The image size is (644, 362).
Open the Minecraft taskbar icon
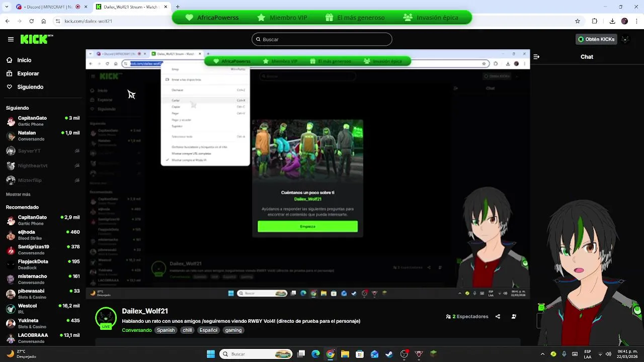(x=433, y=354)
